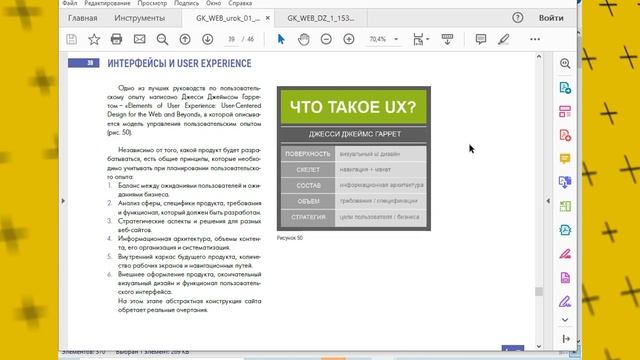Click the СТРАТЕГИЯ row label in the figure
This screenshot has width=640, height=360.
(308, 217)
